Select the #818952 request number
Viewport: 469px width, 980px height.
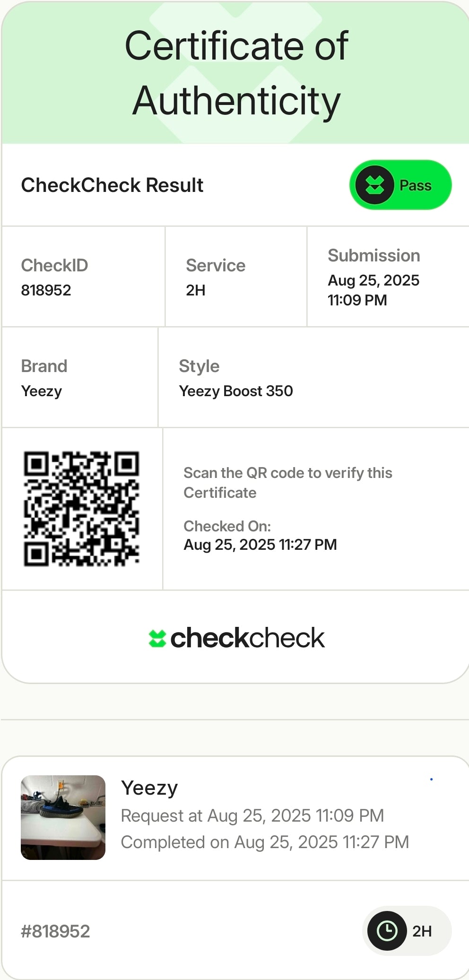(x=55, y=931)
